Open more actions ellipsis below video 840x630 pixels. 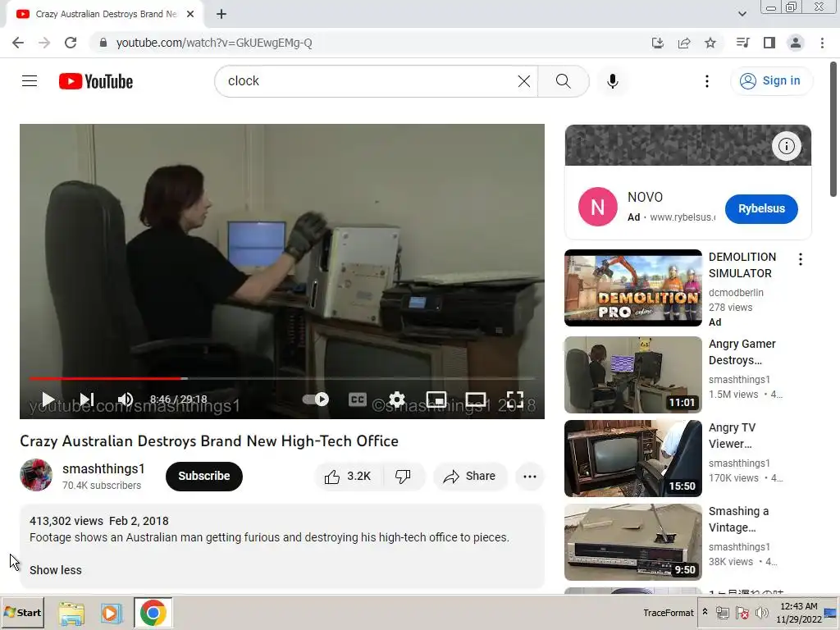pos(530,477)
